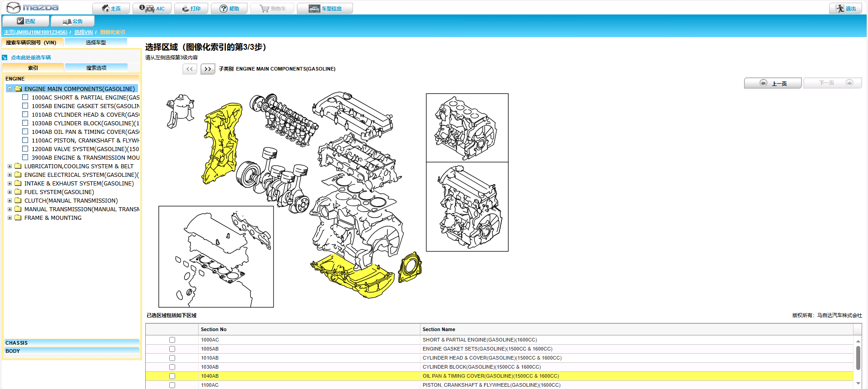The width and height of the screenshot is (868, 389).
Task: Open the CHASSIS section bar
Action: [x=72, y=343]
